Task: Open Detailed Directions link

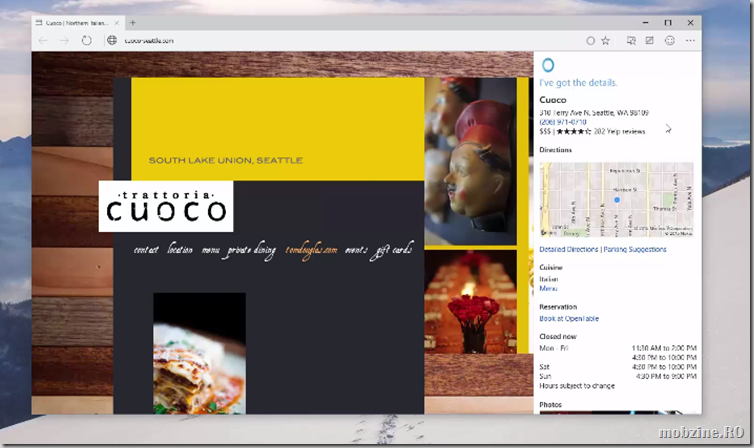Action: tap(568, 249)
